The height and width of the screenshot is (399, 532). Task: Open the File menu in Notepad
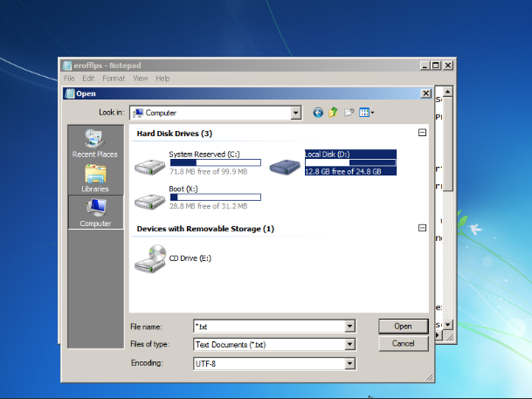click(69, 79)
